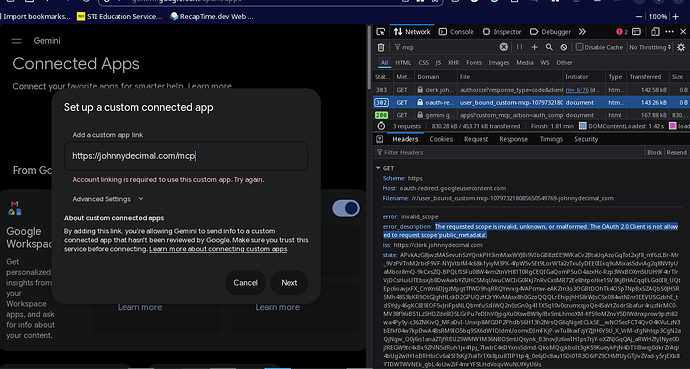This screenshot has height=369, width=690.
Task: Show the error count badge details
Action: coord(622,32)
